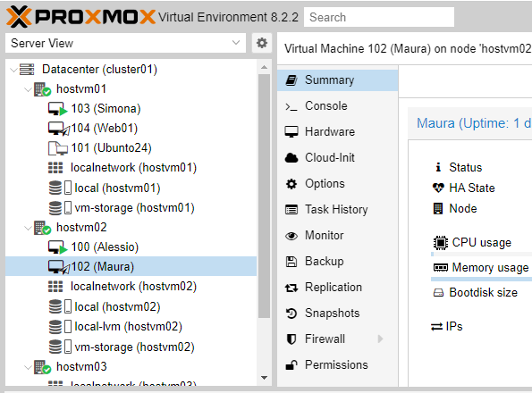The width and height of the screenshot is (532, 393).
Task: Click the storage icon for vm-storage (hostvm01)
Action: point(60,208)
